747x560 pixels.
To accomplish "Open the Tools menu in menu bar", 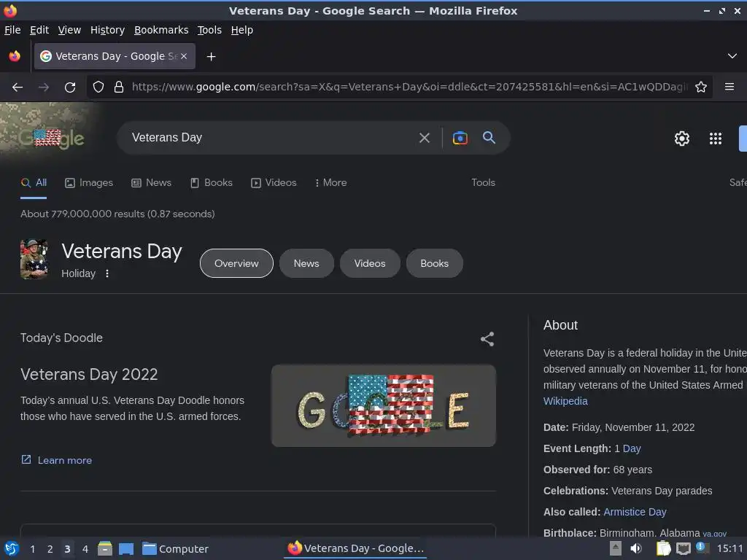I will click(x=209, y=30).
